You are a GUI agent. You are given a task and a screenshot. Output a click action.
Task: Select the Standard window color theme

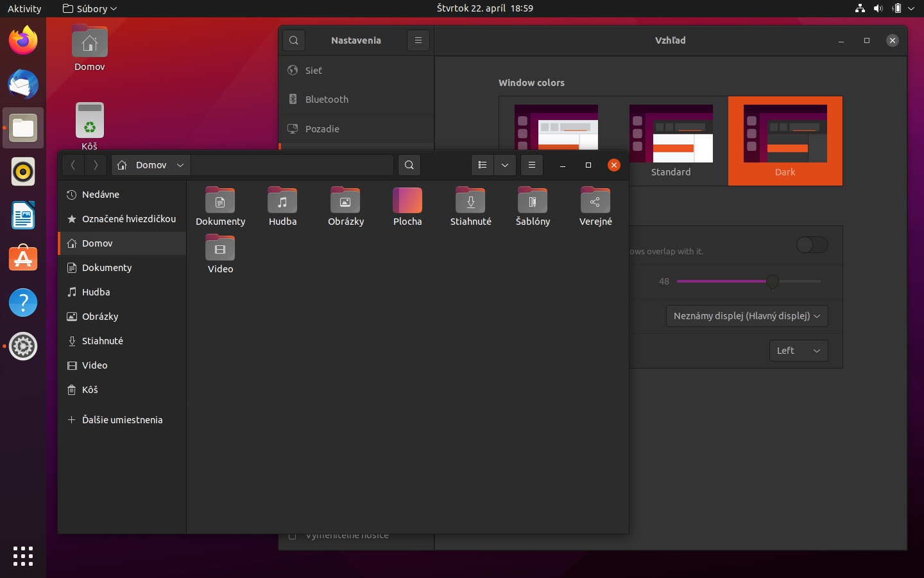(x=671, y=141)
